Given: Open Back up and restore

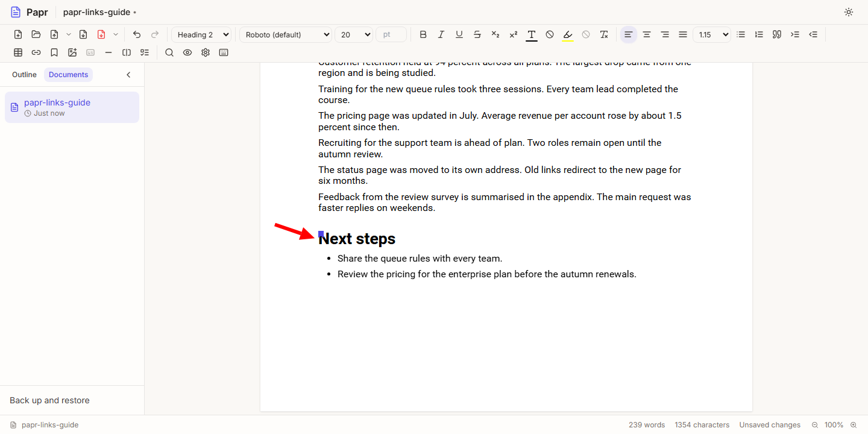Looking at the screenshot, I should click(49, 400).
